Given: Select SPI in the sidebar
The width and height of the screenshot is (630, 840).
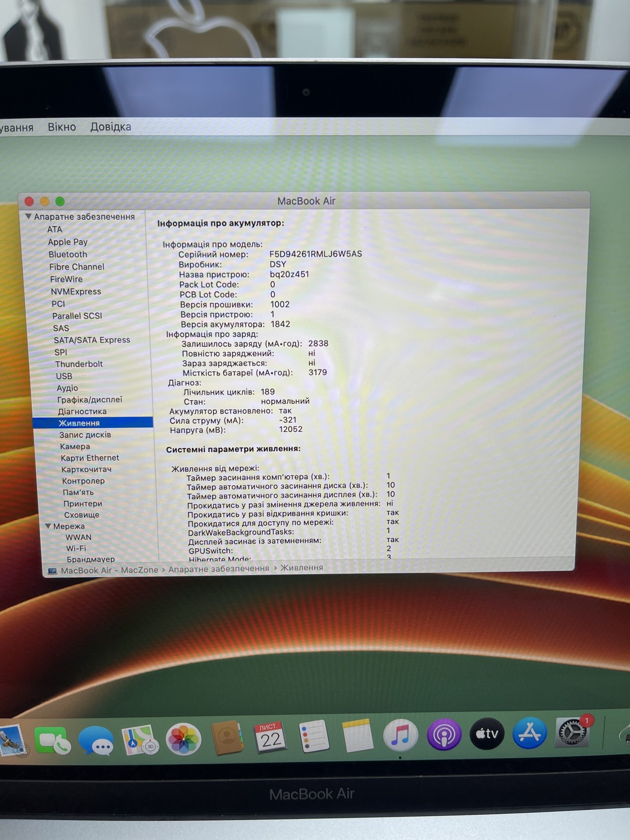Looking at the screenshot, I should (x=61, y=352).
